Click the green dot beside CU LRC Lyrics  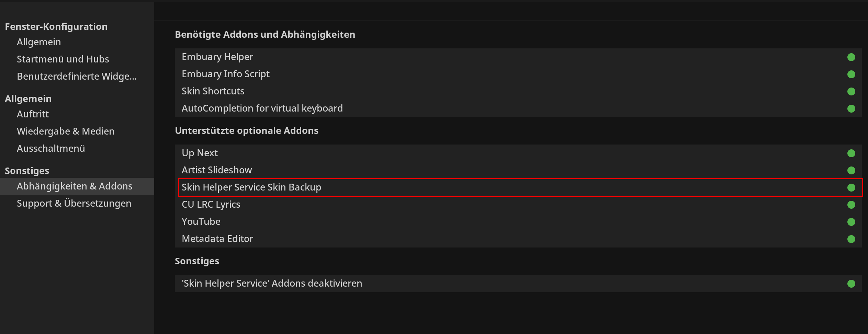tap(851, 205)
